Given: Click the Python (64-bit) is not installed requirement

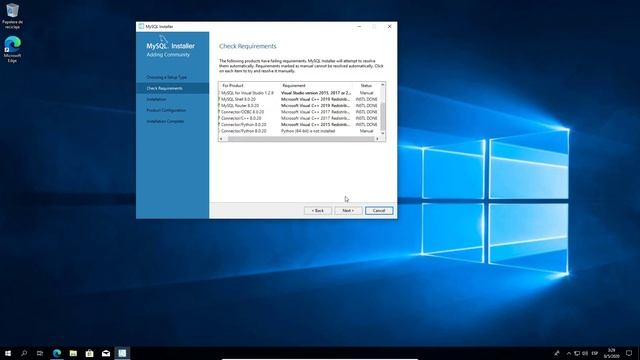Looking at the screenshot, I should click(308, 131).
